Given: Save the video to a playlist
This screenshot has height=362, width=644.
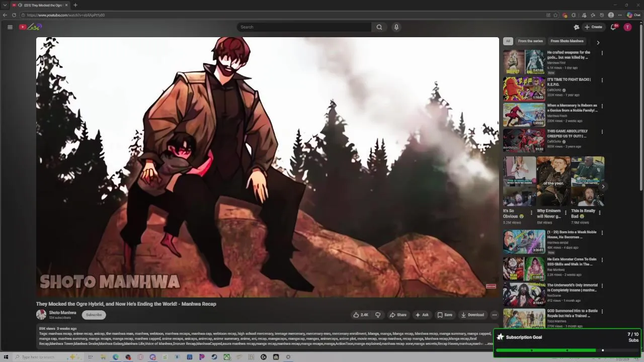Looking at the screenshot, I should point(445,315).
